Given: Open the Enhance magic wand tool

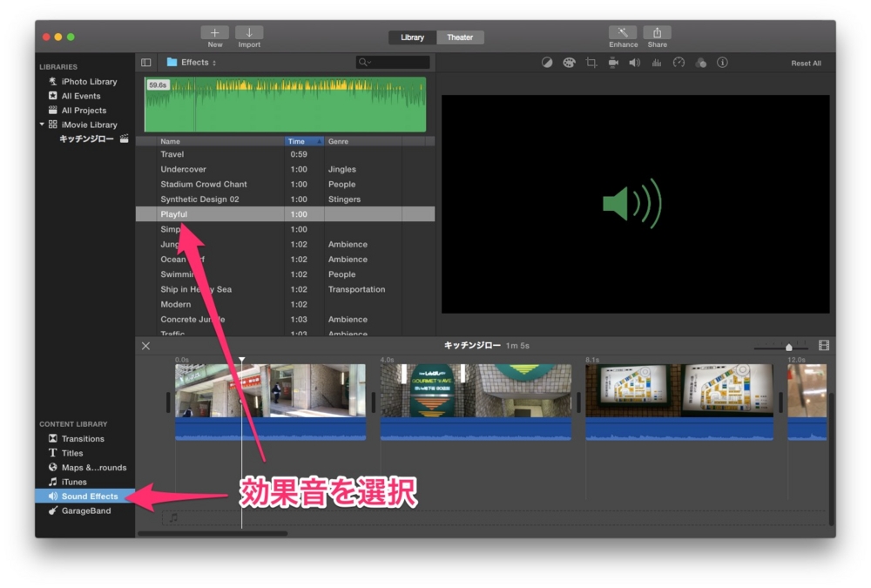Looking at the screenshot, I should 623,33.
